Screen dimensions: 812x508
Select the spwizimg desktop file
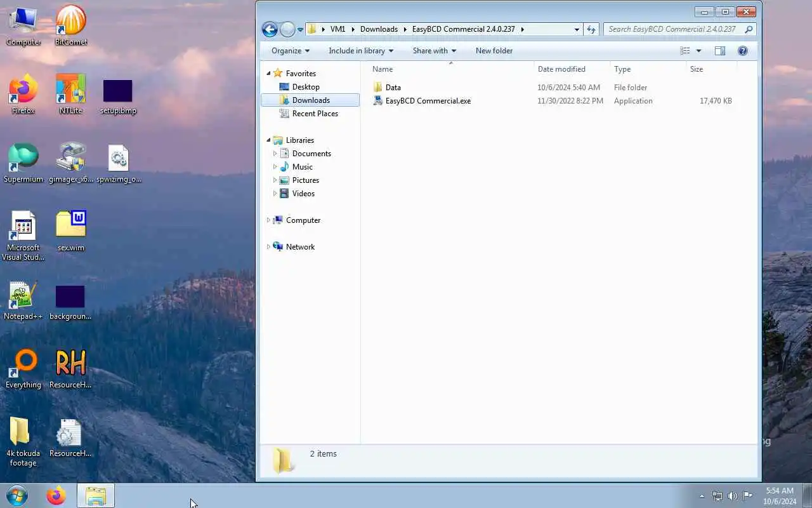point(118,164)
